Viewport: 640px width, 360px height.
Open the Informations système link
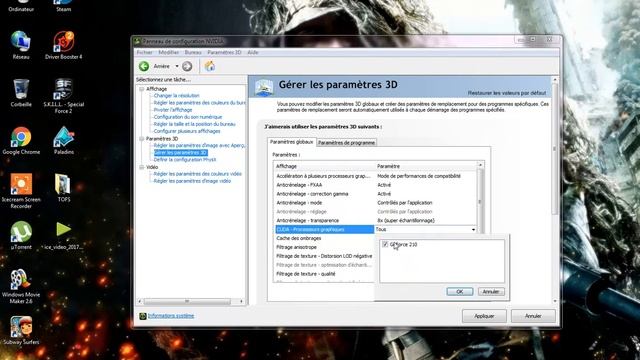[x=171, y=316]
